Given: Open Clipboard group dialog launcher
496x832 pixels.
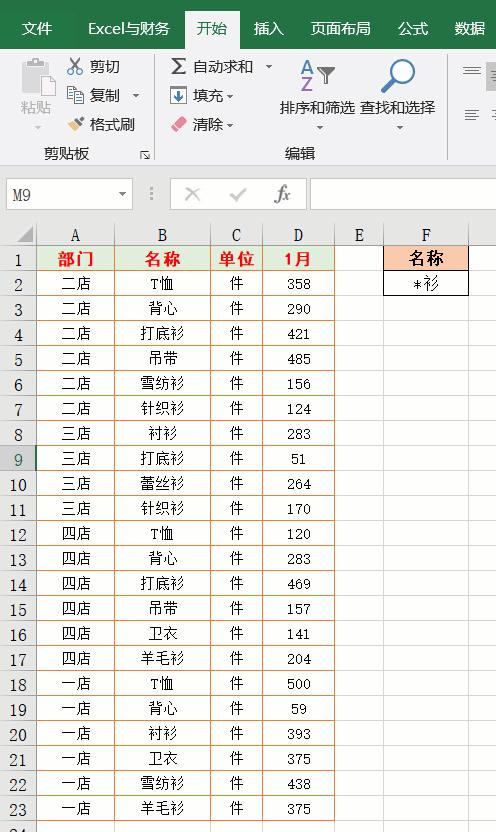Looking at the screenshot, I should [145, 155].
